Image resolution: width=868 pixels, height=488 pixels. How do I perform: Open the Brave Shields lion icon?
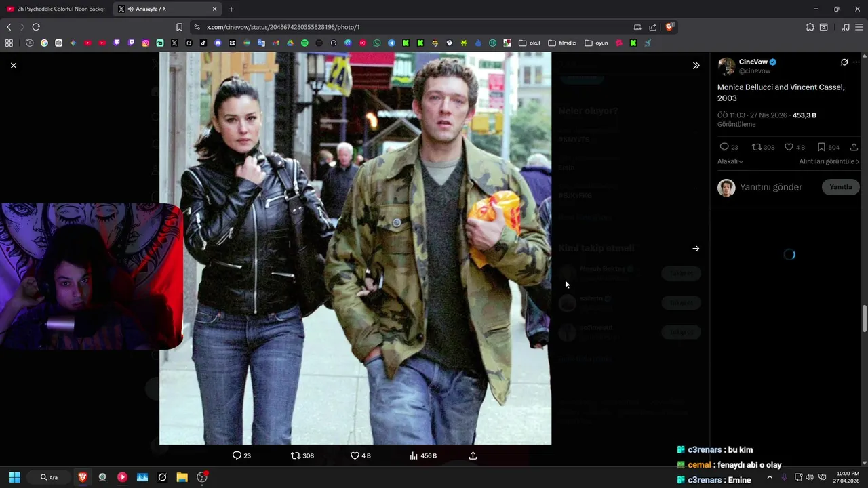pos(669,27)
